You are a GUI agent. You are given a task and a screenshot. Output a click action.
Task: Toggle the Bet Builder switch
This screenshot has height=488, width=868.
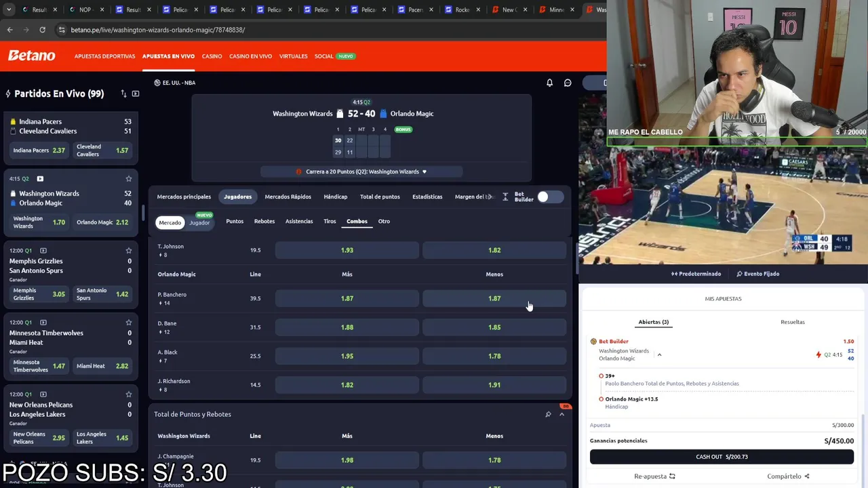click(550, 197)
